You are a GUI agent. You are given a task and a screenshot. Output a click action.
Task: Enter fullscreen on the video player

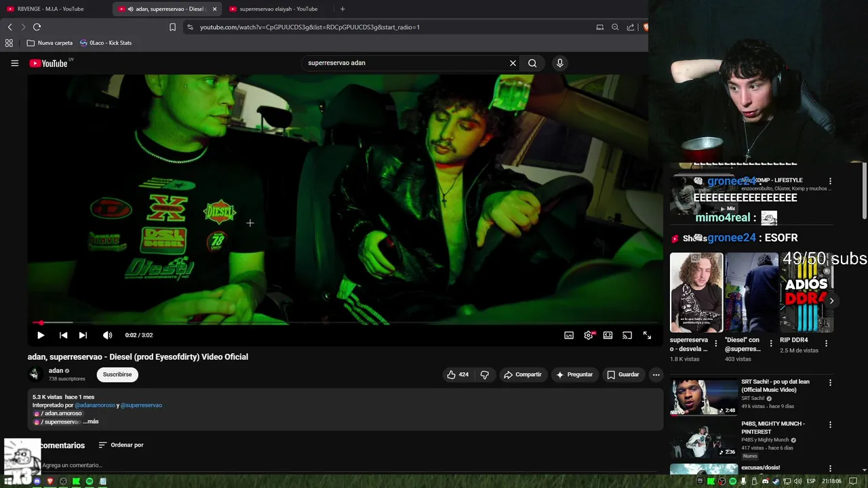click(647, 335)
